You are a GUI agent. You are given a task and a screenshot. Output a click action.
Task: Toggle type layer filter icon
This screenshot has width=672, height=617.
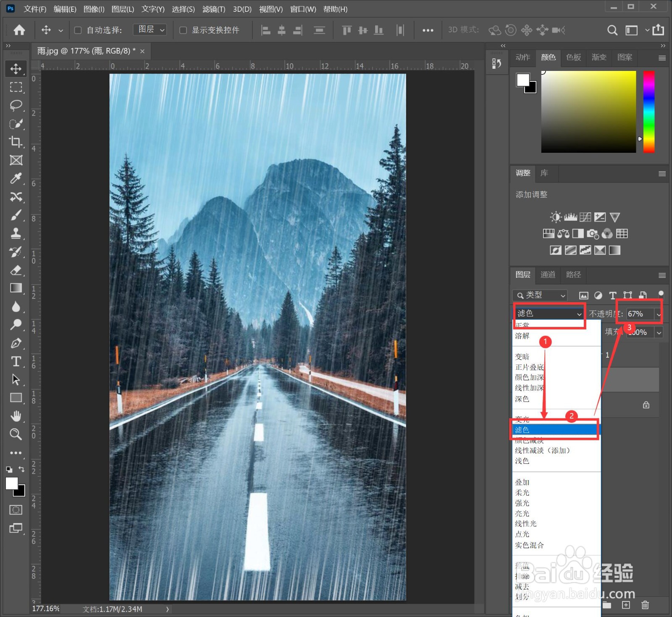click(613, 295)
